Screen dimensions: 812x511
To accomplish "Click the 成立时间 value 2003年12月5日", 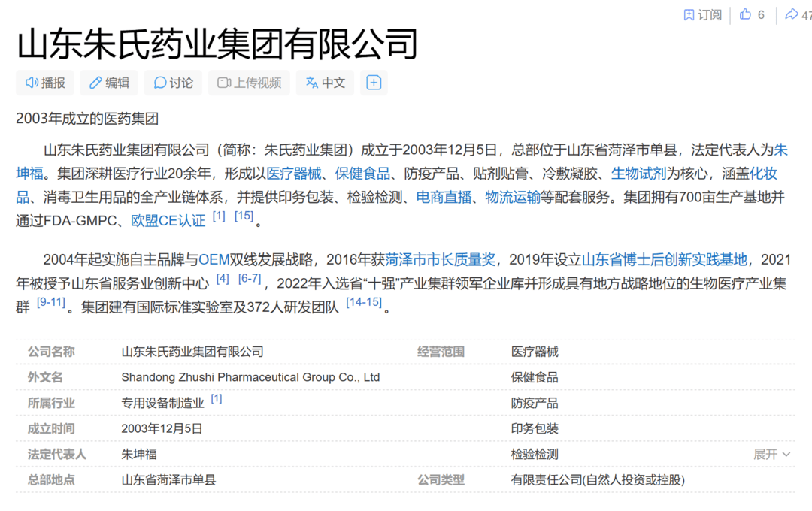I will (x=162, y=428).
